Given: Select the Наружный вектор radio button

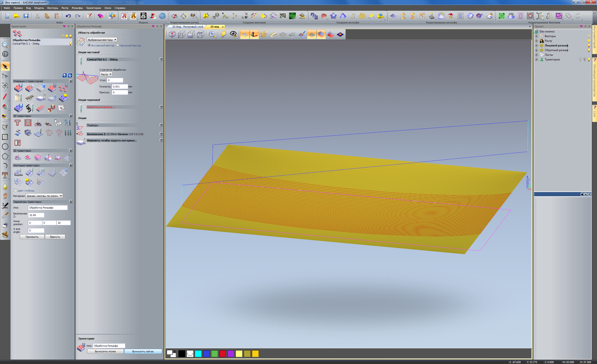Looking at the screenshot, I should [118, 45].
